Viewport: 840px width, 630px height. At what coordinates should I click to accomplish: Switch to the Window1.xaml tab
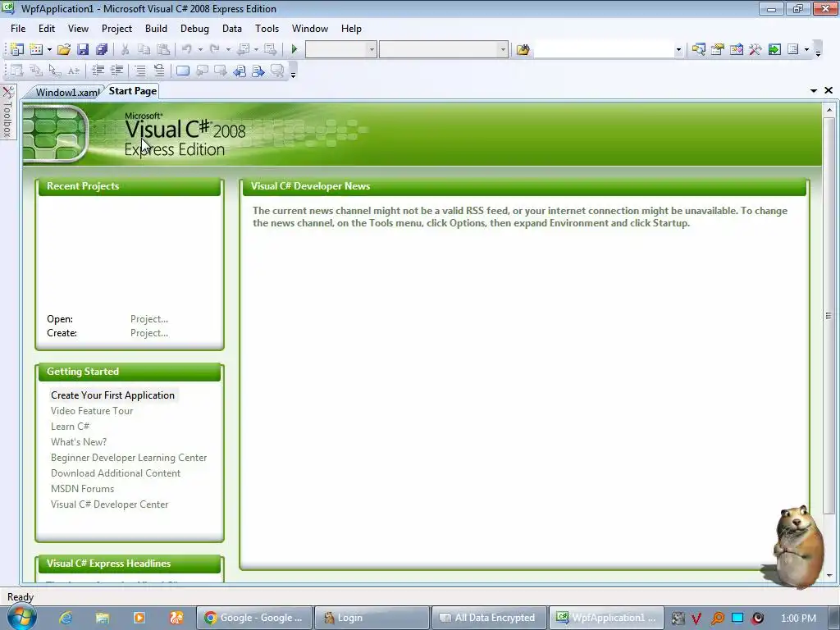tap(66, 92)
